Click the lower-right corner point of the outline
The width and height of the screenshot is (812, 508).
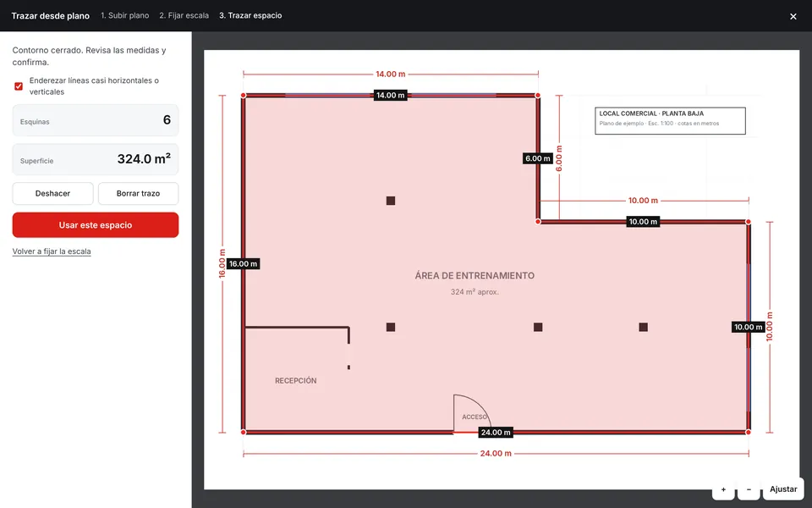(x=749, y=432)
